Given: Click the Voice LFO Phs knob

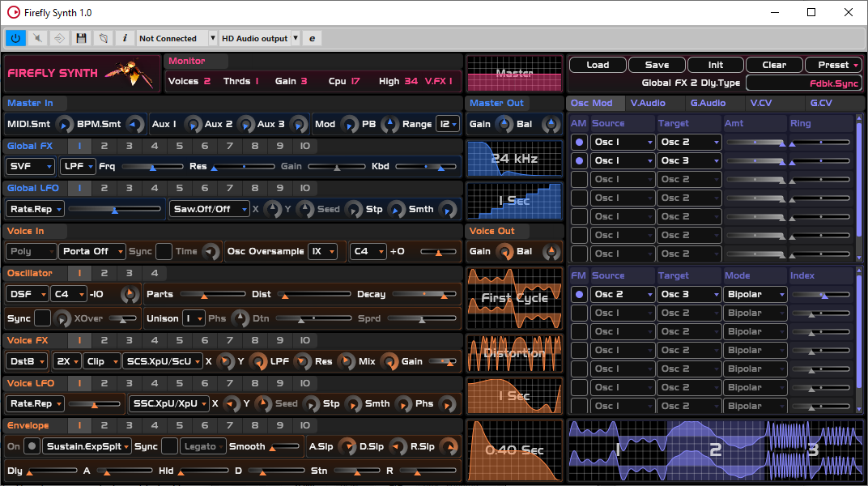Looking at the screenshot, I should click(x=447, y=404).
